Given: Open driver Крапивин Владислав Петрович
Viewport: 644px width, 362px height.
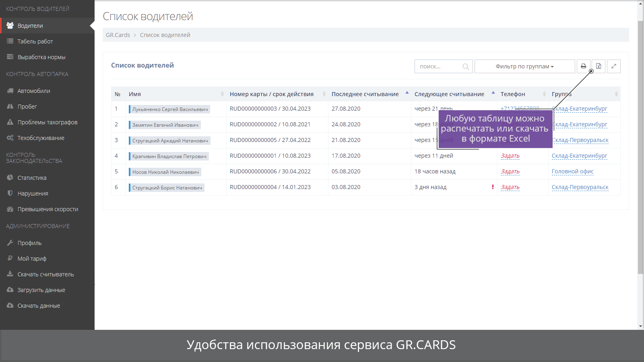Looking at the screenshot, I should click(x=169, y=156).
